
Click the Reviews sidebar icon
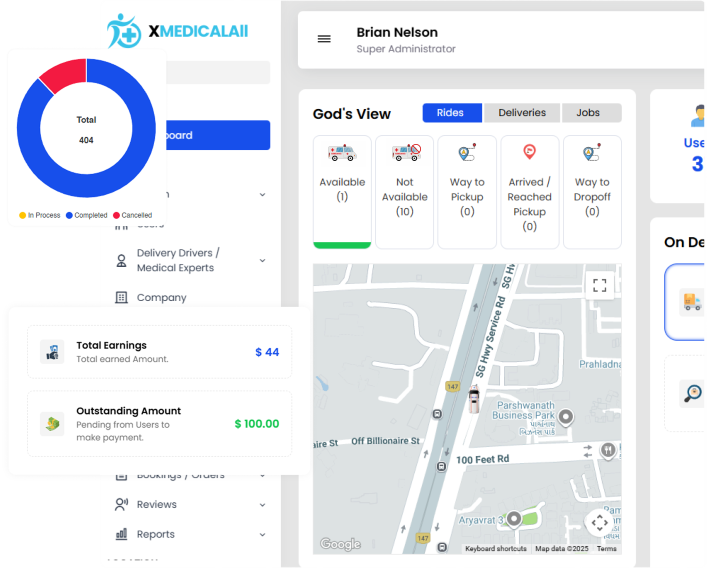pos(121,504)
